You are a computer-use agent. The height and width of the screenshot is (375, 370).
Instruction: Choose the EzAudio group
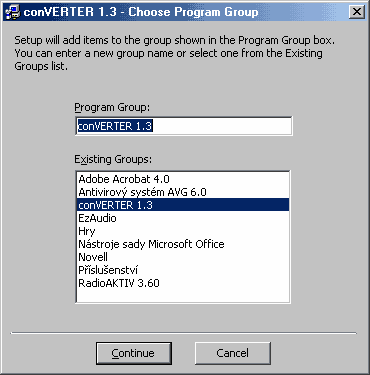183,218
